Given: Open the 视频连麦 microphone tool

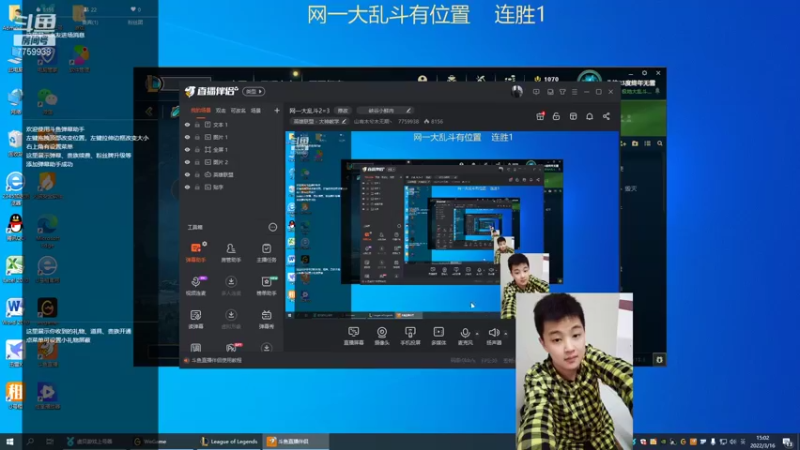Looking at the screenshot, I should [195, 285].
